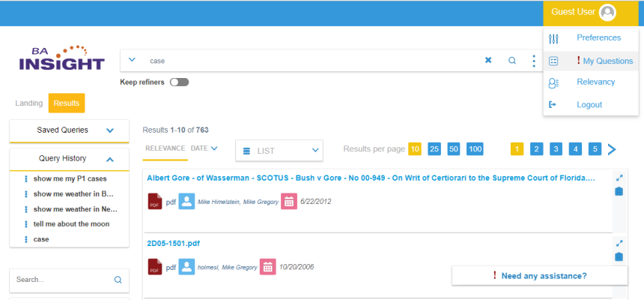
Task: Click the clipboard icon on the Albert Gore result
Action: 619,191
